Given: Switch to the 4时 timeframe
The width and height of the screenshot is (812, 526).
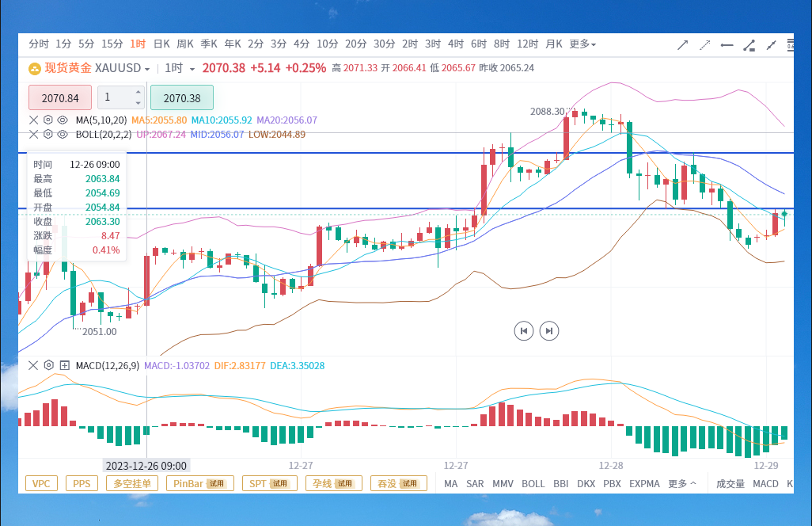Looking at the screenshot, I should [456, 44].
